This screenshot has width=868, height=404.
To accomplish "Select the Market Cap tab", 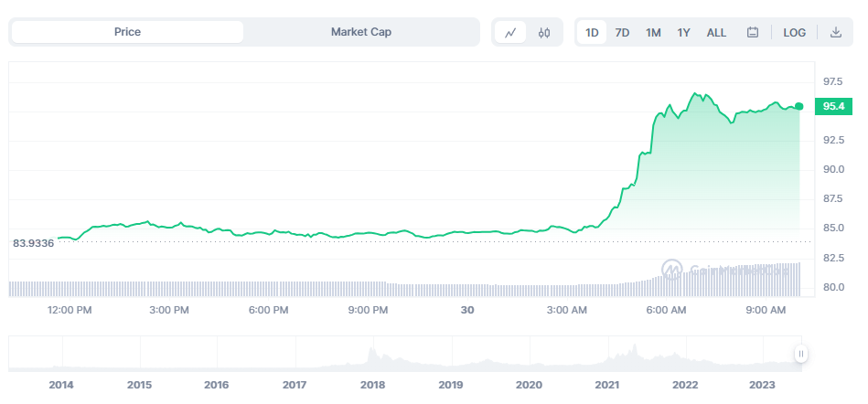I will (360, 32).
